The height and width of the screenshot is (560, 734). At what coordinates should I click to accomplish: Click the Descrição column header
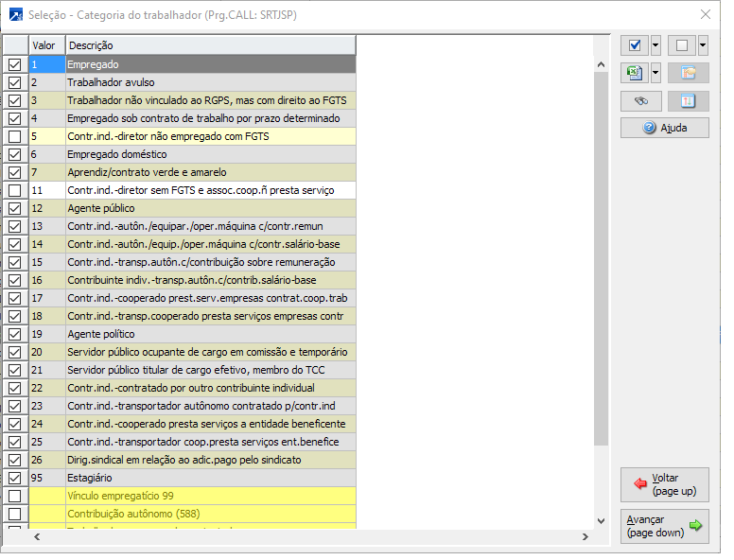tap(210, 45)
